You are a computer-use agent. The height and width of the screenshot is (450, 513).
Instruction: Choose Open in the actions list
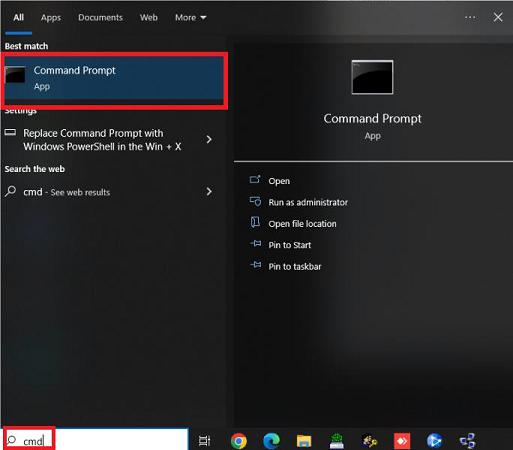(279, 181)
